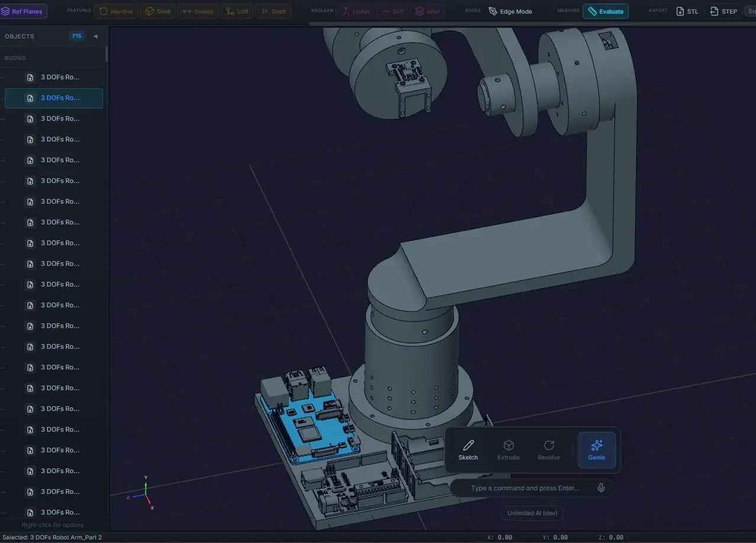Viewport: 756px width, 543px height.
Task: Export the model as STEP
Action: [723, 11]
